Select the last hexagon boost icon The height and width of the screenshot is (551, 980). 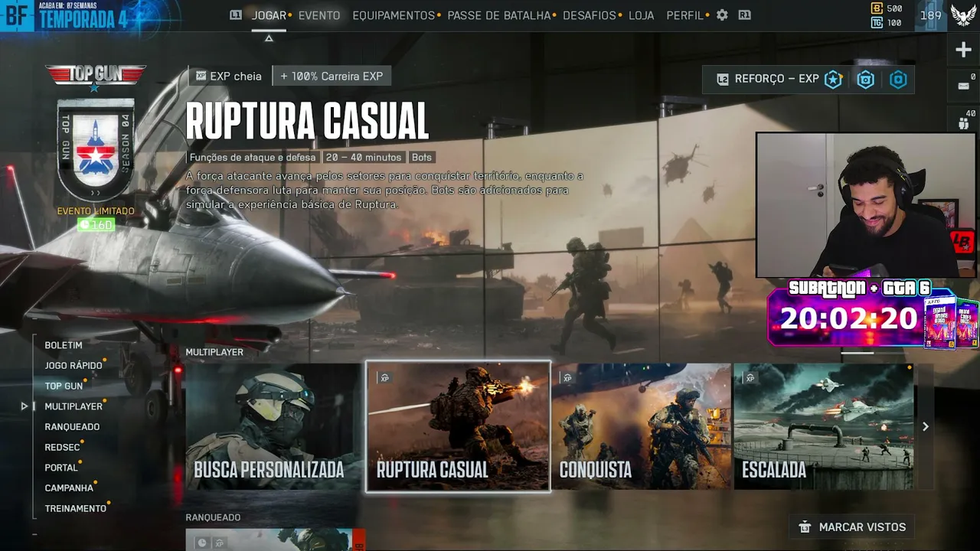(898, 80)
